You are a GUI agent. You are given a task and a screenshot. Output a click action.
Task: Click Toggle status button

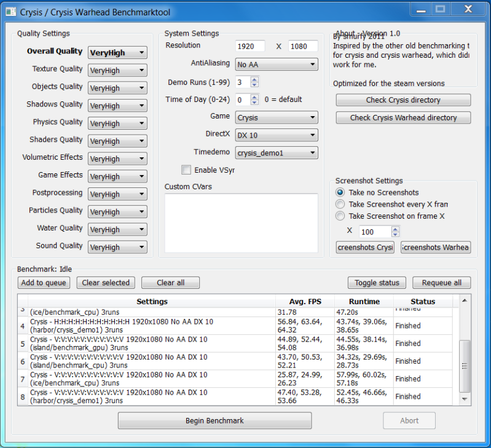pos(377,283)
